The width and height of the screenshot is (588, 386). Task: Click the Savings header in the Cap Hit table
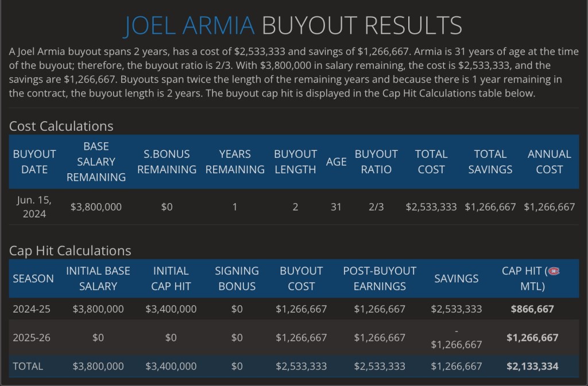coord(457,278)
